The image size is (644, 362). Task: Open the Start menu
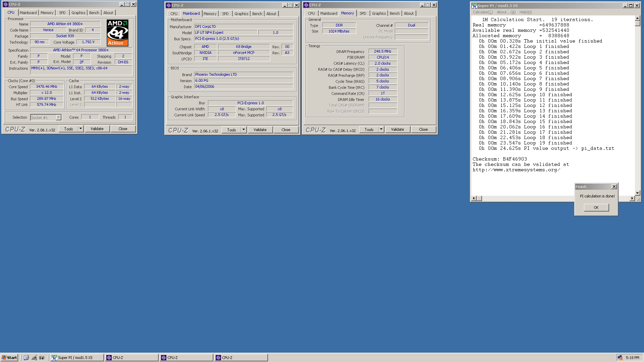pyautogui.click(x=9, y=358)
